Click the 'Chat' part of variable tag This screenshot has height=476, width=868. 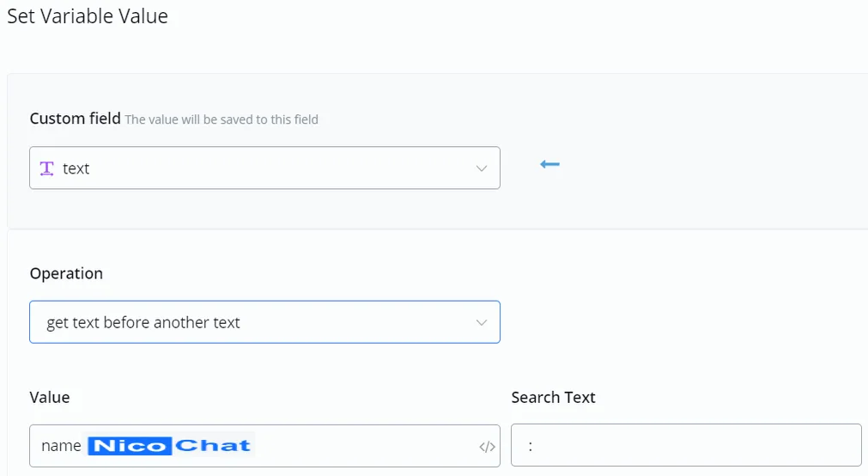pyautogui.click(x=213, y=446)
